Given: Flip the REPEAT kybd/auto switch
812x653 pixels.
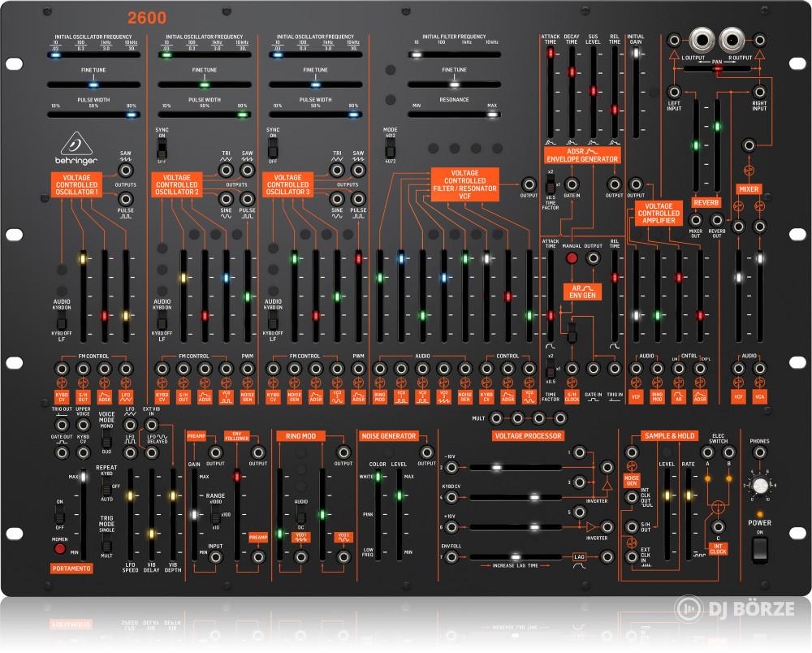Looking at the screenshot, I should (x=106, y=487).
